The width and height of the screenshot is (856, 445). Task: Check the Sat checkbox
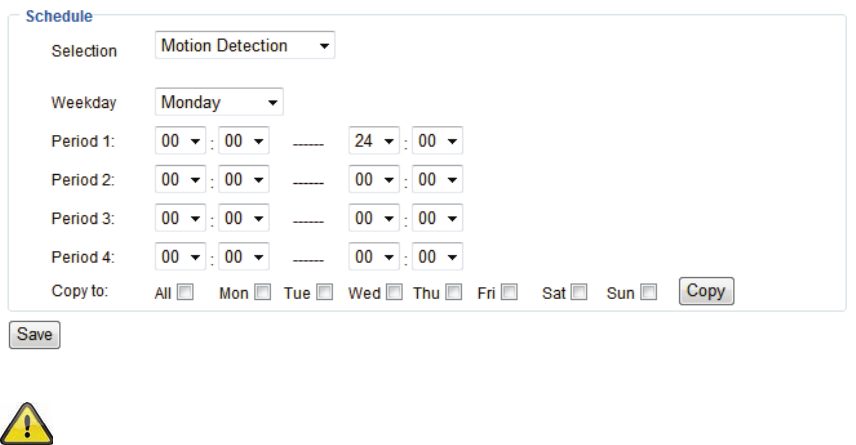point(579,292)
